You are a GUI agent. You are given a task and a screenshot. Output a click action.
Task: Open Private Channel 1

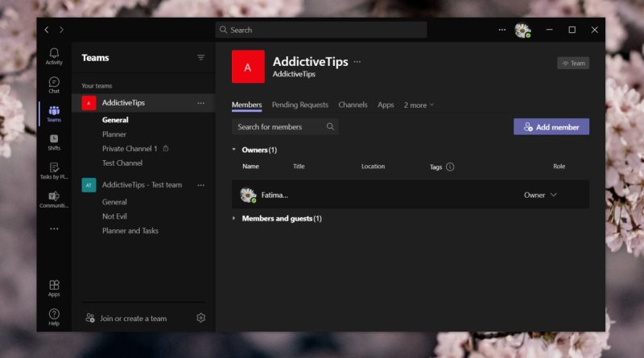pyautogui.click(x=130, y=149)
